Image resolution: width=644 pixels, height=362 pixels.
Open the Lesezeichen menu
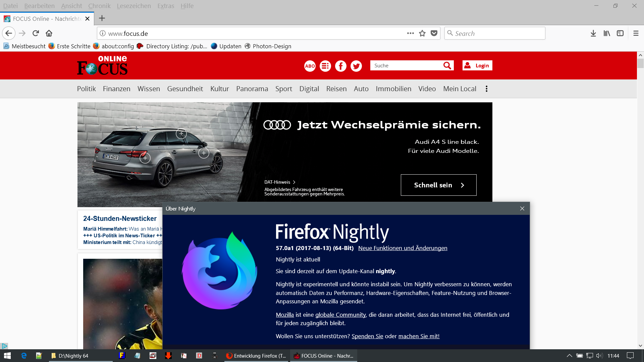coord(134,6)
